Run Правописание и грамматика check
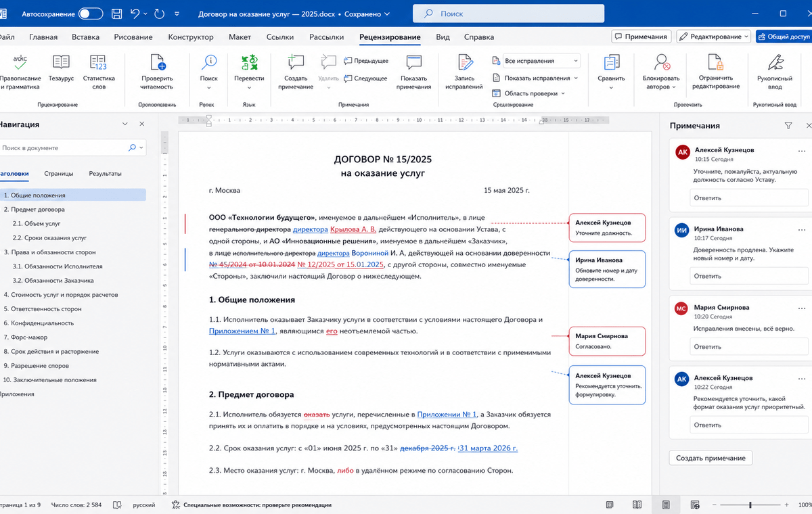The height and width of the screenshot is (514, 812). [x=20, y=73]
